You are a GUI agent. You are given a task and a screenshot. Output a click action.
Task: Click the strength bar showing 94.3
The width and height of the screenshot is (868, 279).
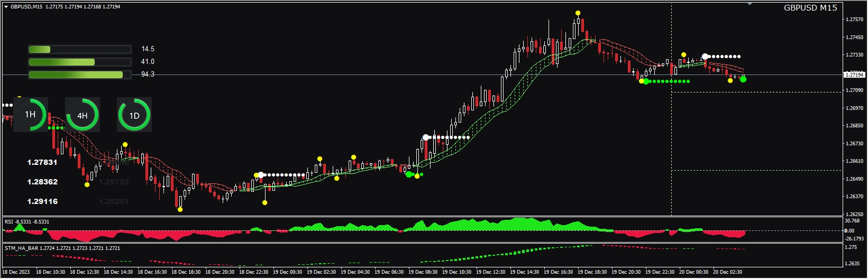(x=80, y=75)
